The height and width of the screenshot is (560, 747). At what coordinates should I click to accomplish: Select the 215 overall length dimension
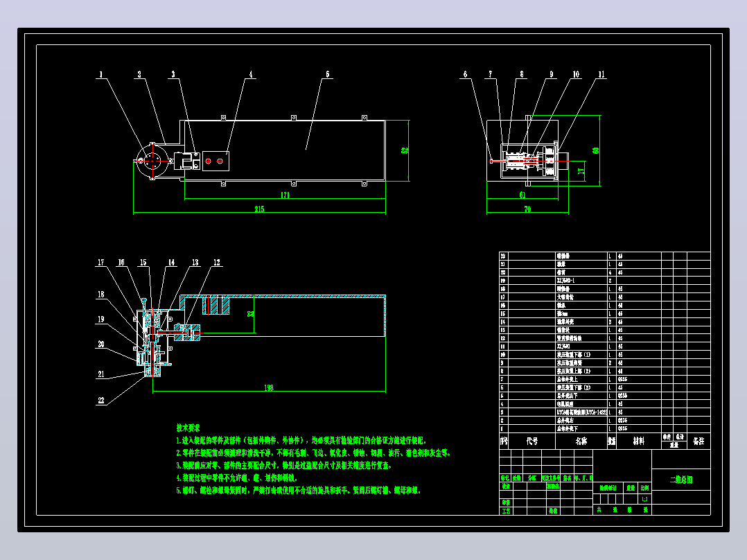point(259,209)
